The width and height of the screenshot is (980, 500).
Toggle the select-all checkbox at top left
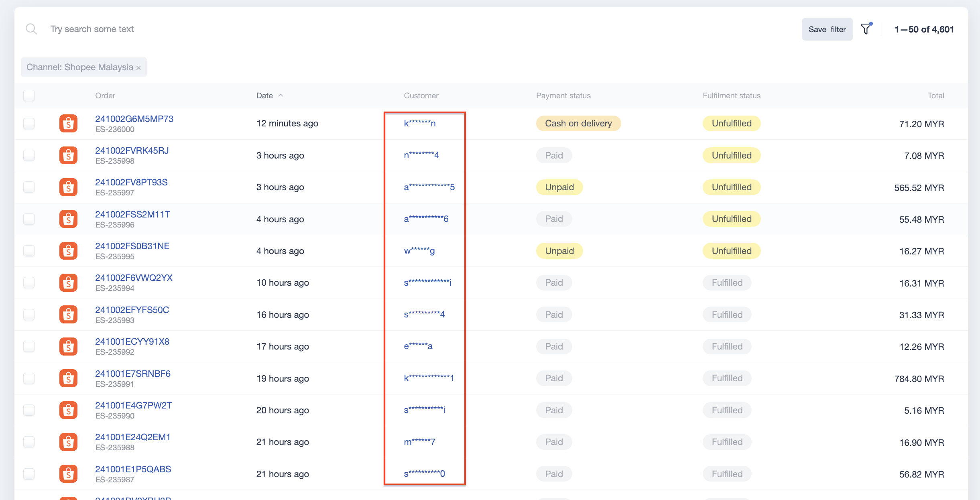click(x=28, y=95)
